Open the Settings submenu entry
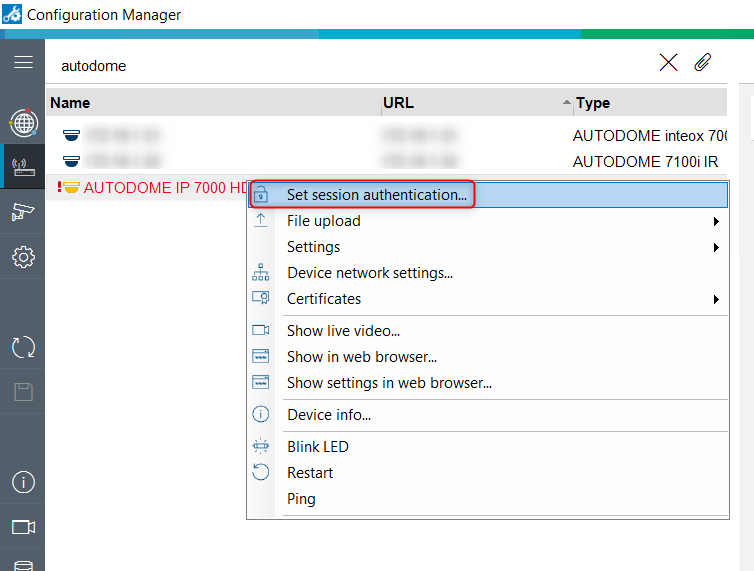The height and width of the screenshot is (571, 754). coord(488,247)
